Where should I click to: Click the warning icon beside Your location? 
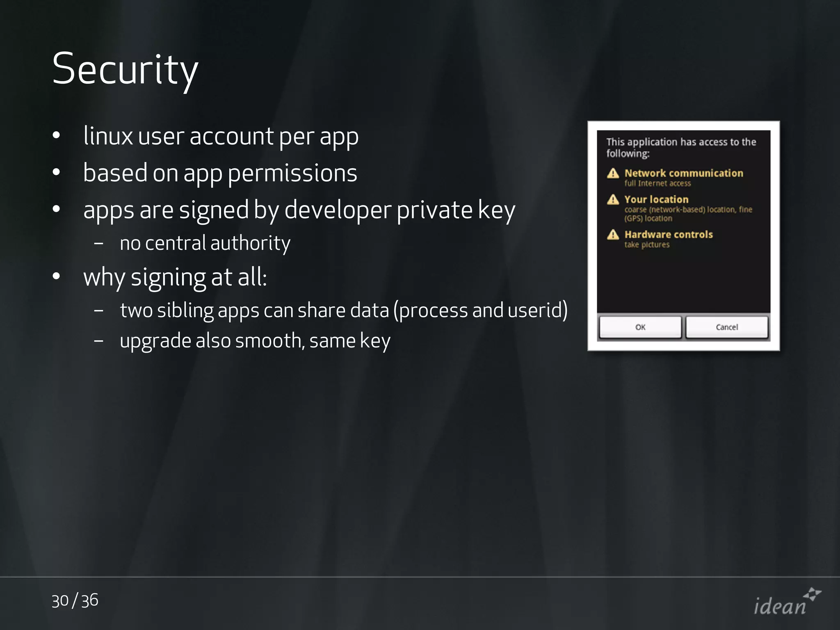tap(613, 200)
